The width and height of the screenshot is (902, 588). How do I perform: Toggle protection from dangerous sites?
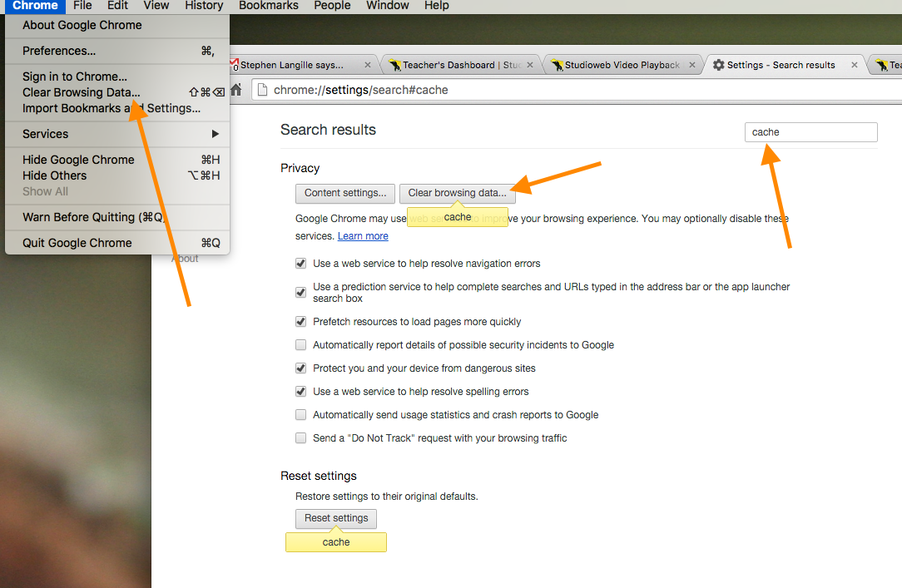click(x=301, y=368)
